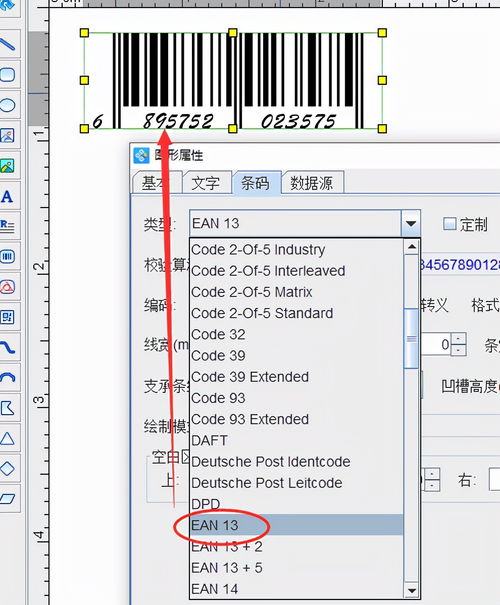500x605 pixels.
Task: Select the text tool letter A
Action: pyautogui.click(x=8, y=196)
